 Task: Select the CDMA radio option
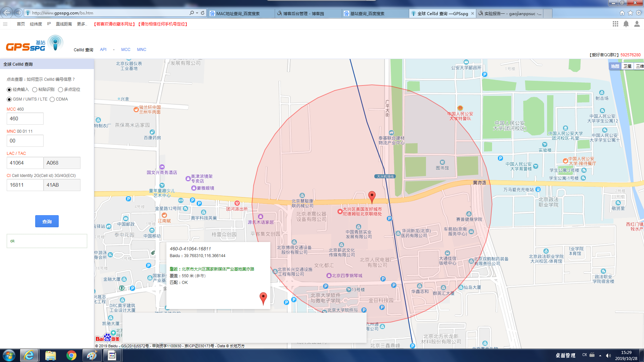52,99
